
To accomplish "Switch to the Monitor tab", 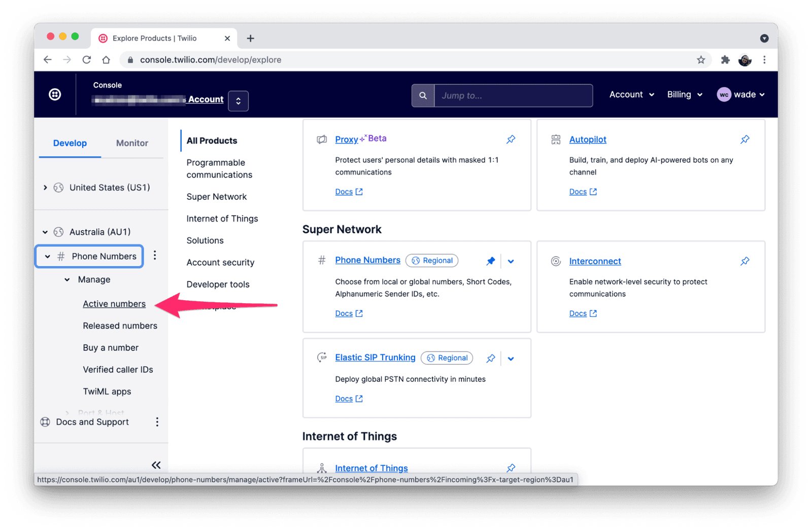I will coord(132,143).
